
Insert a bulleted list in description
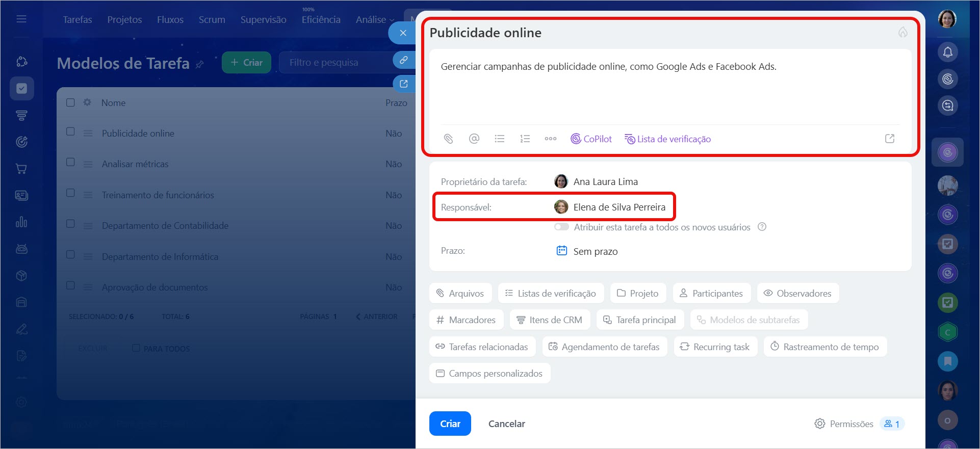click(499, 139)
